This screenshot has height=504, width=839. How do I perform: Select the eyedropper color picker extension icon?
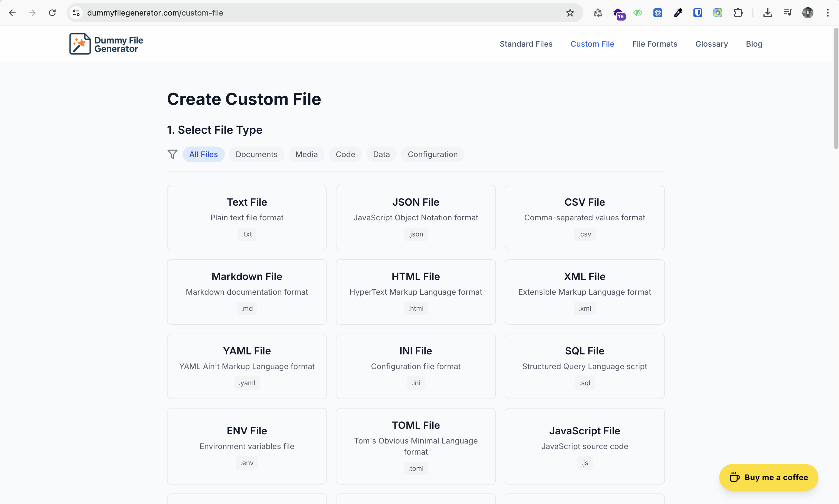point(678,12)
